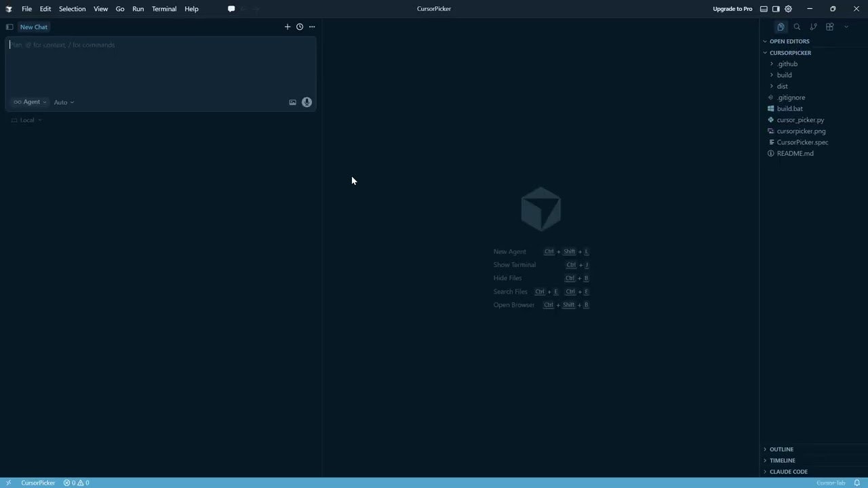This screenshot has width=868, height=488.
Task: Click the errors and warnings status indicator
Action: point(76,483)
